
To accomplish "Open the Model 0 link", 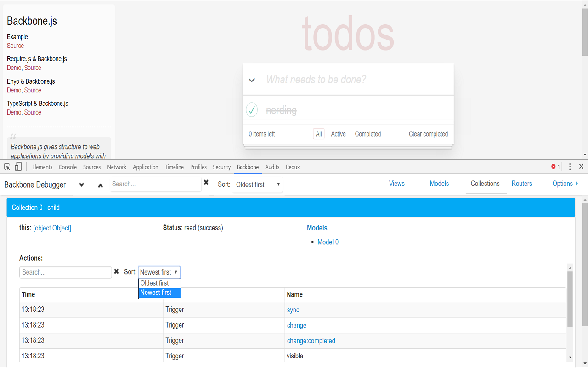I will [328, 241].
